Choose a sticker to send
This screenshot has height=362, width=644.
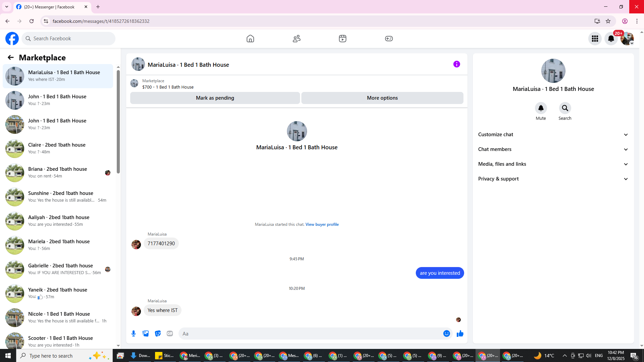point(158,333)
